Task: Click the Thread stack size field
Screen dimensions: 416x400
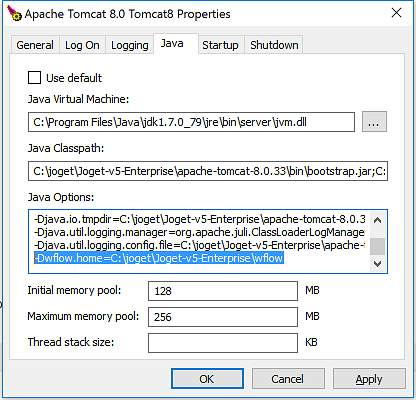Action: 223,343
